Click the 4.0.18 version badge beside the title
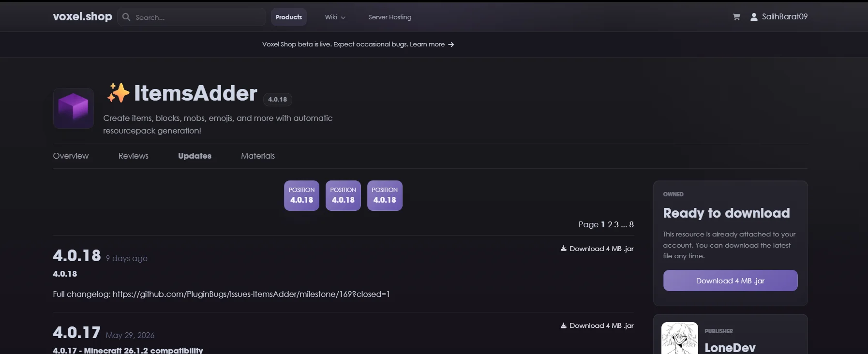Image resolution: width=868 pixels, height=354 pixels. pyautogui.click(x=278, y=100)
